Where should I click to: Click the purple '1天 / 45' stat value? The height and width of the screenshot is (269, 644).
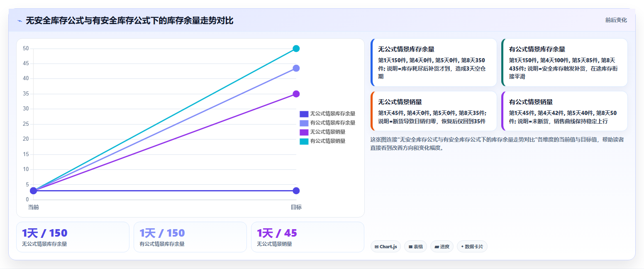tap(277, 233)
